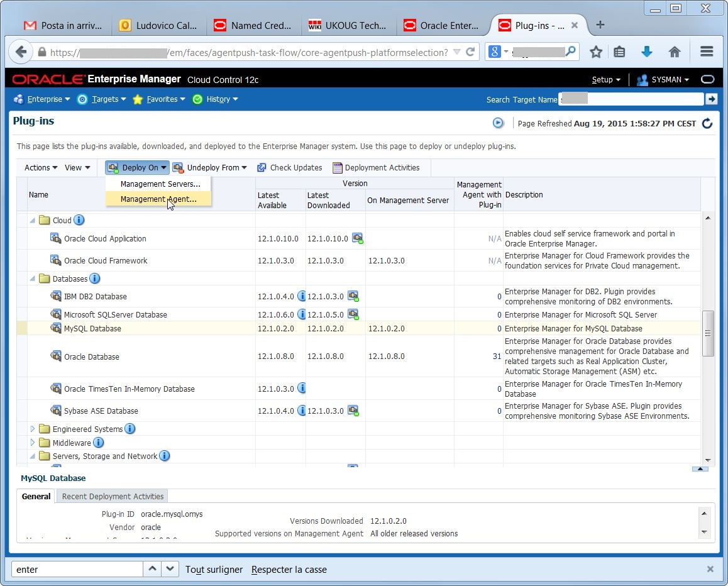Toggle Tout surligner in the find bar
The width and height of the screenshot is (728, 586).
[x=214, y=569]
